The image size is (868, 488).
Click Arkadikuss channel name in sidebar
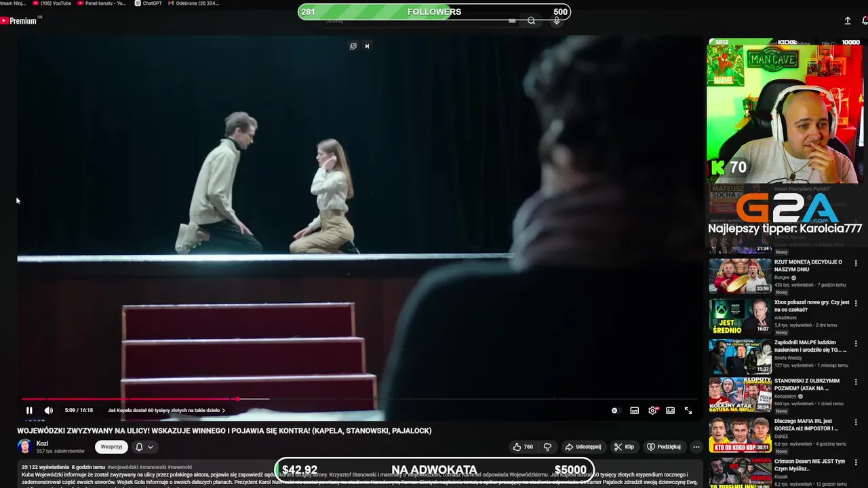[786, 317]
